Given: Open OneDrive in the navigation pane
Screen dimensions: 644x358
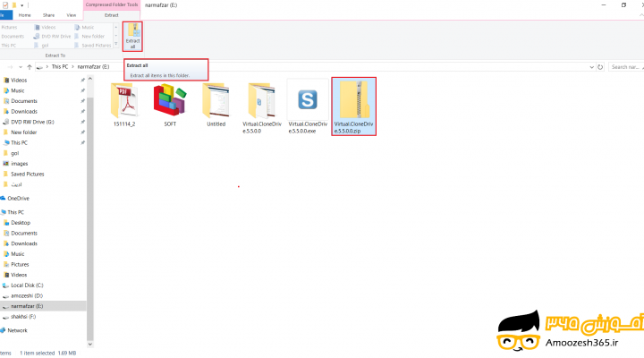Looking at the screenshot, I should tap(19, 198).
